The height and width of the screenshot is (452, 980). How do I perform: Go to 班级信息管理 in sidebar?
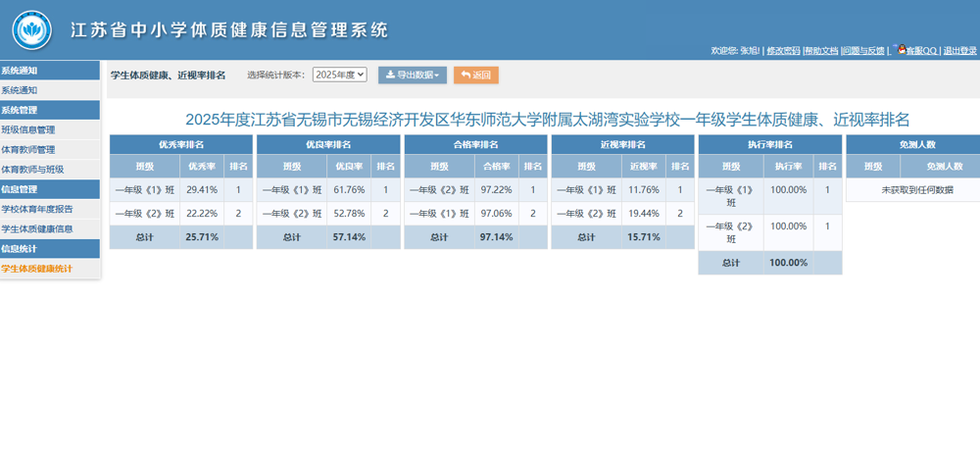point(28,129)
